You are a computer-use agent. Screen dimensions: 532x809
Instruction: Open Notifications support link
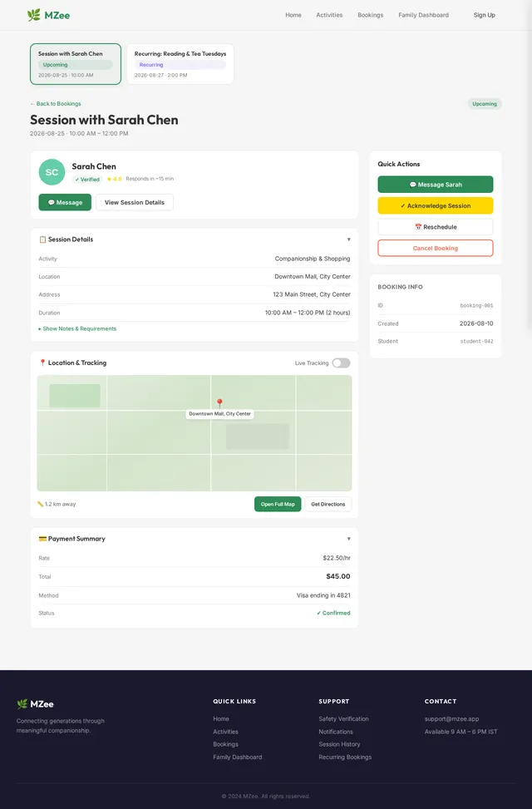pos(336,732)
